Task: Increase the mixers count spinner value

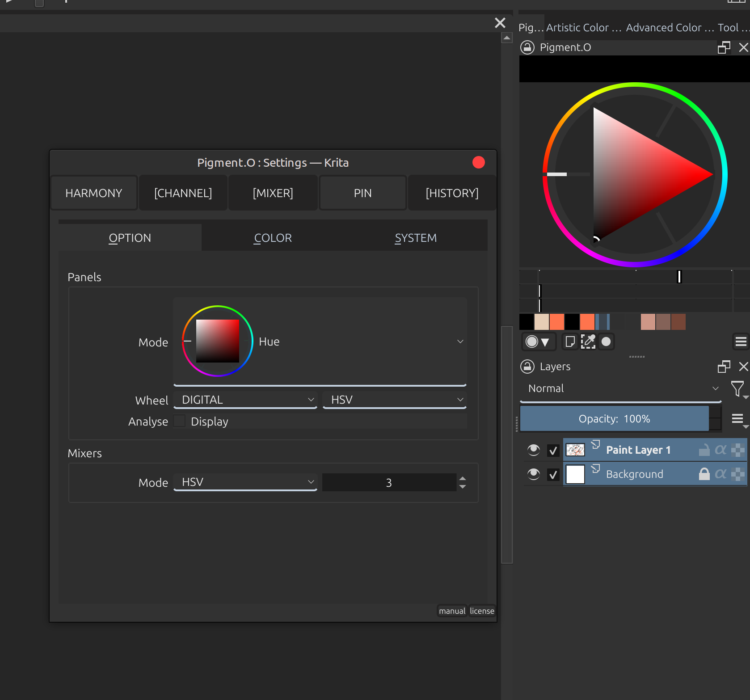Action: click(463, 478)
